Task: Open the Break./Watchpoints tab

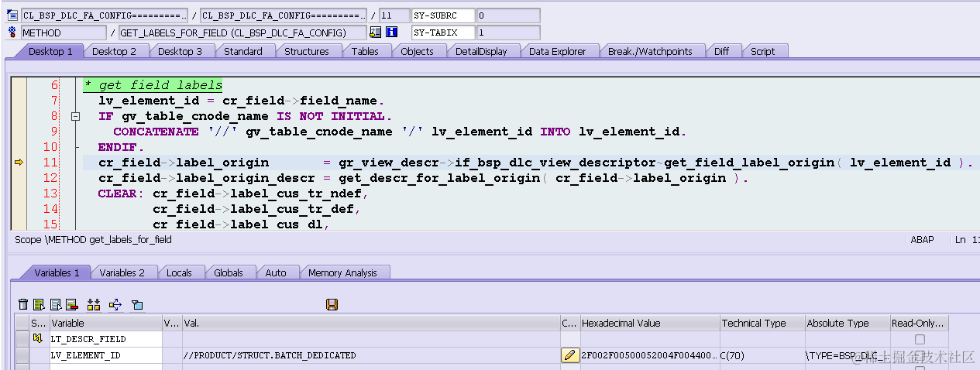Action: [649, 51]
